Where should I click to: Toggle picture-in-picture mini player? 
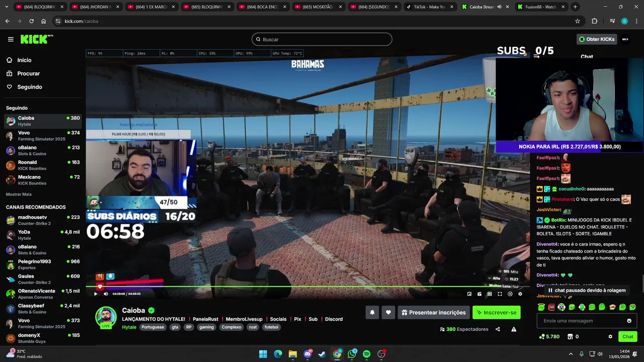(x=469, y=294)
